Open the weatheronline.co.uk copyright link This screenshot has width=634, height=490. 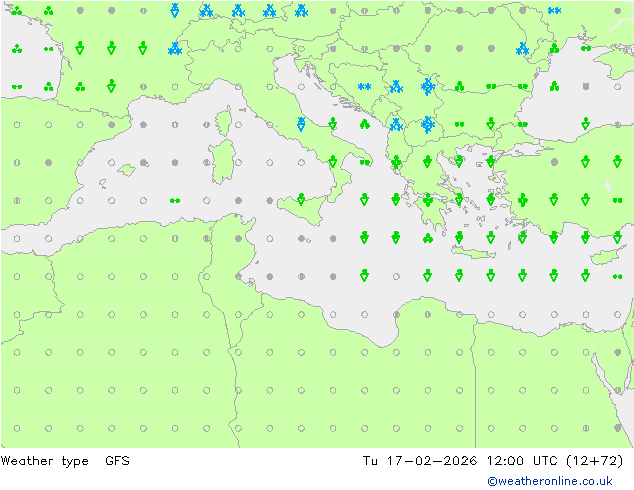pos(550,481)
